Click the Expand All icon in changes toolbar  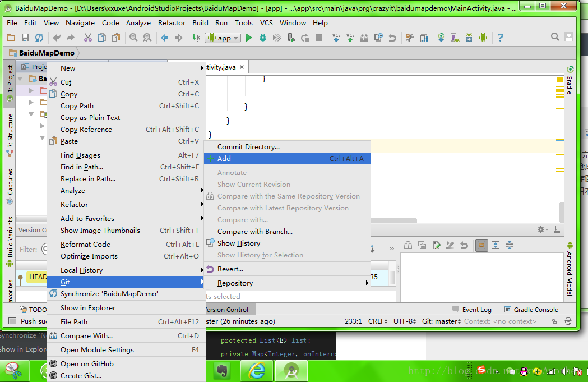tap(496, 245)
